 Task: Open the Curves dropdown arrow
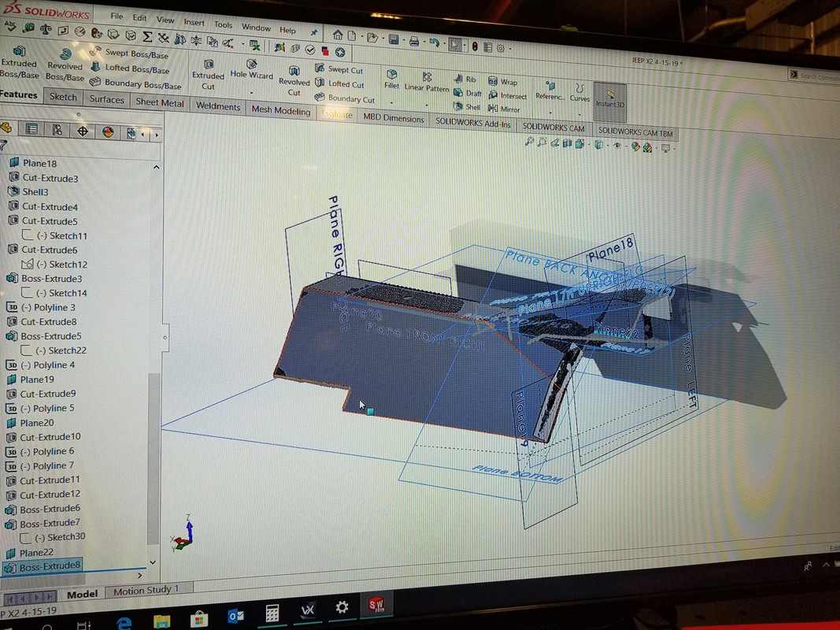(x=579, y=114)
